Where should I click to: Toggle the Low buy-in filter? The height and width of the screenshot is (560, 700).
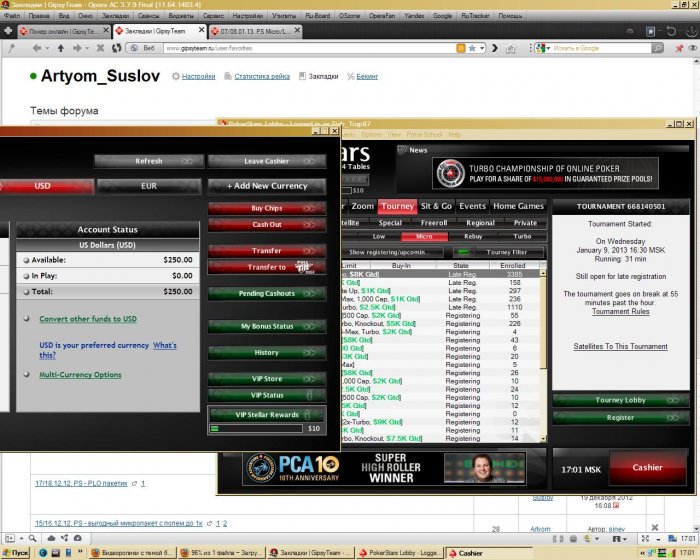pyautogui.click(x=379, y=237)
